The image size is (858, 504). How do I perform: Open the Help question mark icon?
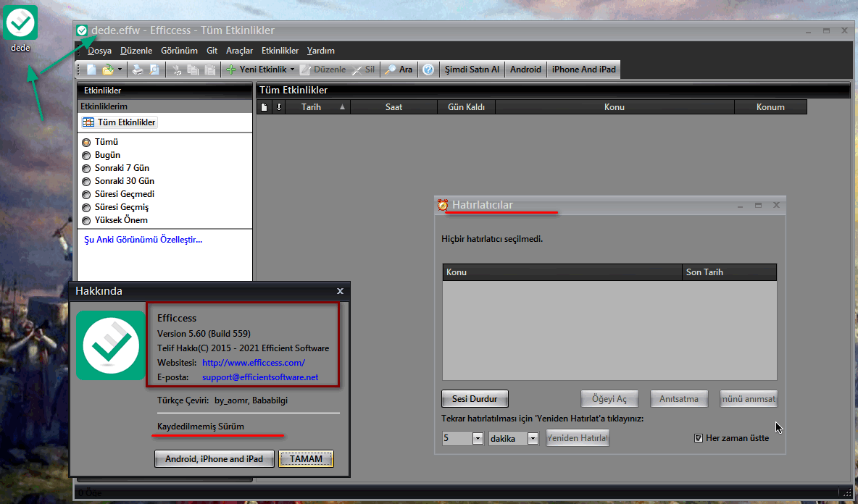click(x=428, y=70)
